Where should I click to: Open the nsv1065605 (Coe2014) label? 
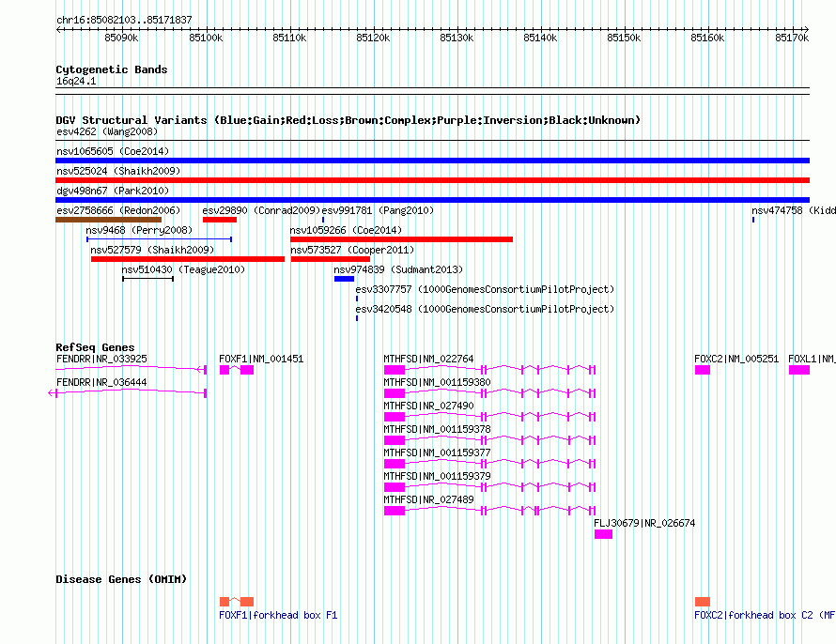[113, 151]
